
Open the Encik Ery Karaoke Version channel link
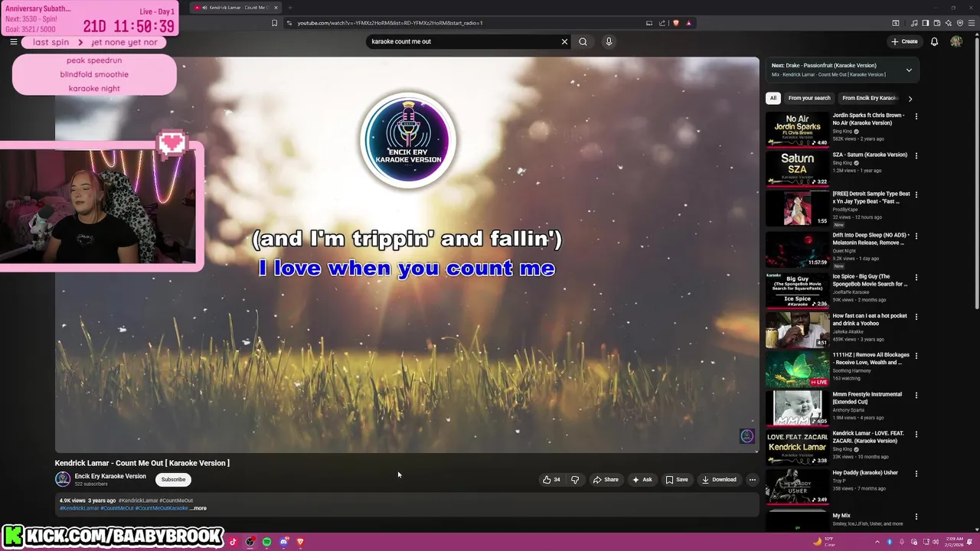(x=110, y=476)
